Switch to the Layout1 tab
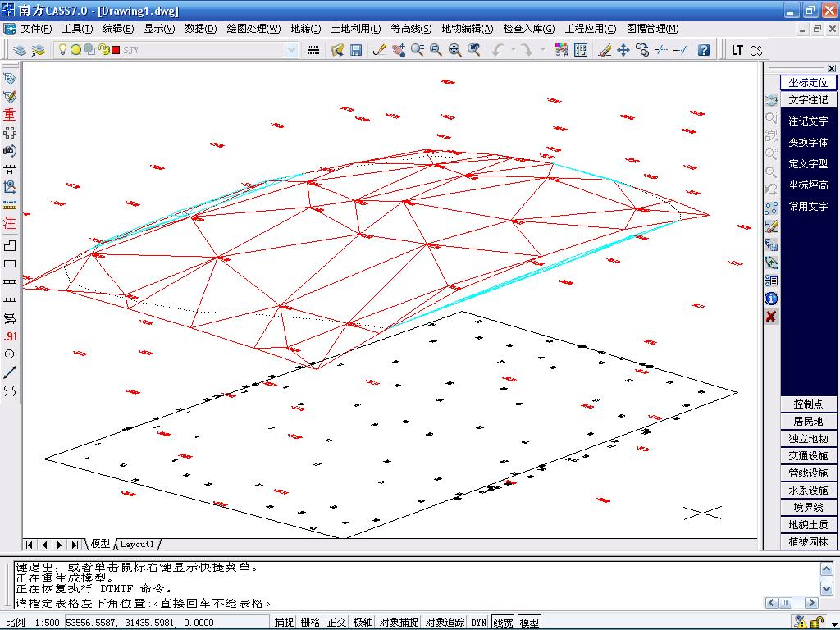Image resolution: width=840 pixels, height=630 pixels. (137, 544)
